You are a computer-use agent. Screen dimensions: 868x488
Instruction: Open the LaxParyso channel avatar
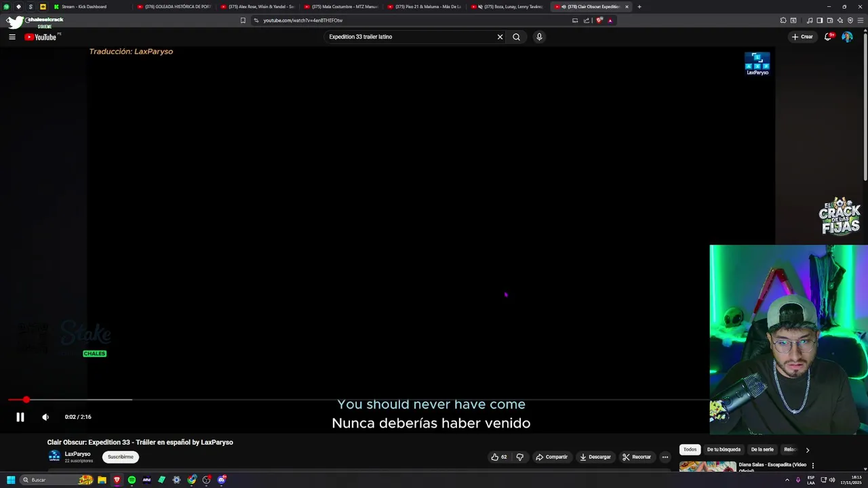(54, 456)
